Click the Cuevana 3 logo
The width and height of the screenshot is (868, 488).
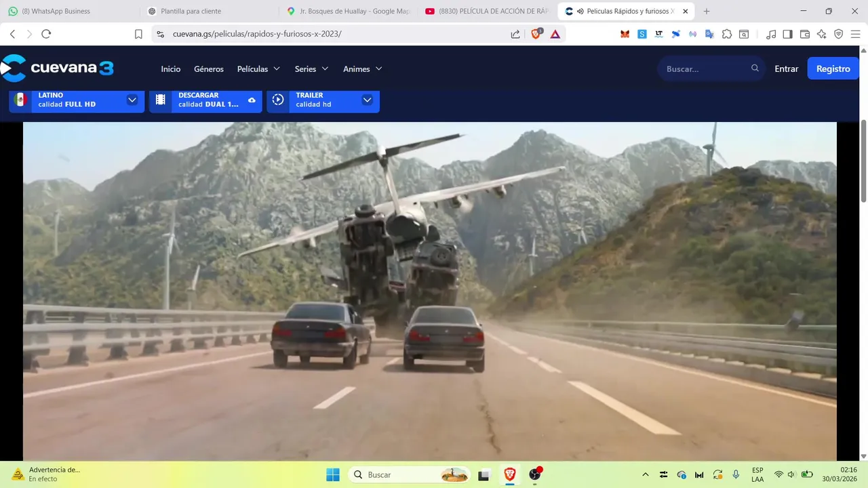click(57, 68)
